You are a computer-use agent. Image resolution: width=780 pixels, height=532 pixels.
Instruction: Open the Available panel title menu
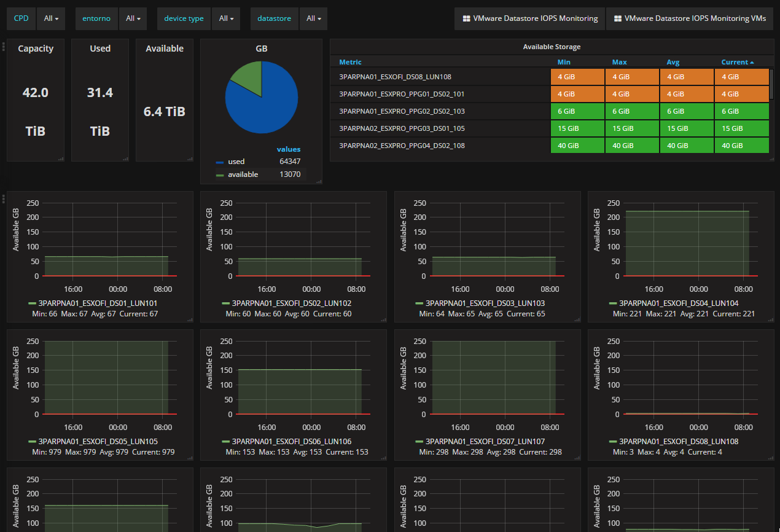coord(165,49)
